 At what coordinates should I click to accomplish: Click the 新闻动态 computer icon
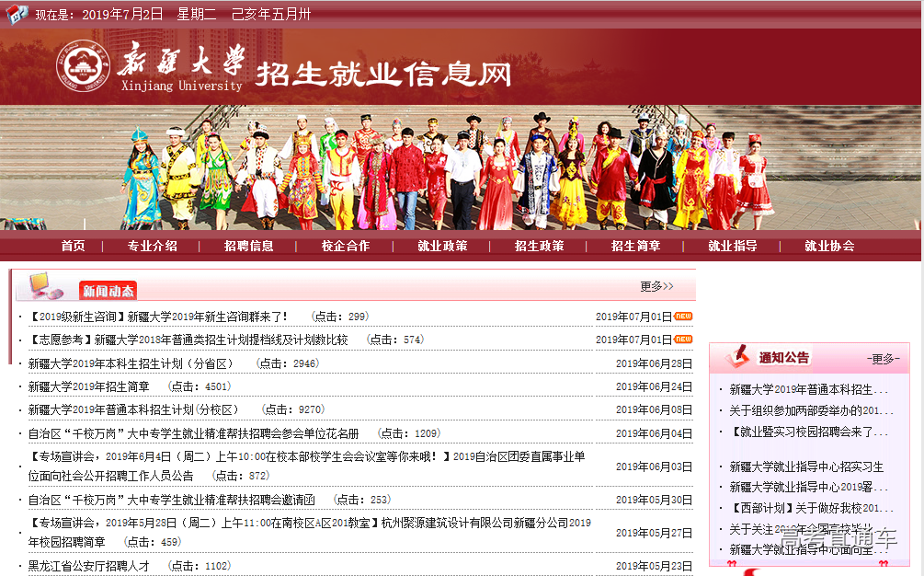point(46,286)
